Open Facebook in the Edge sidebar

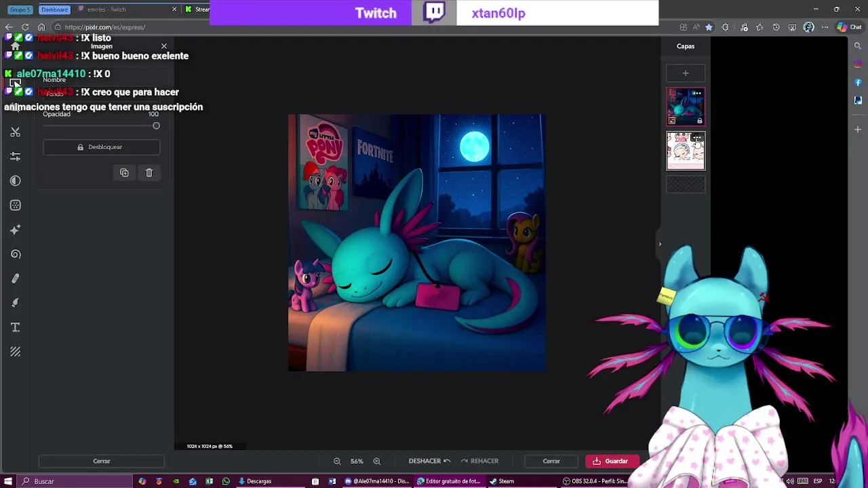(858, 83)
